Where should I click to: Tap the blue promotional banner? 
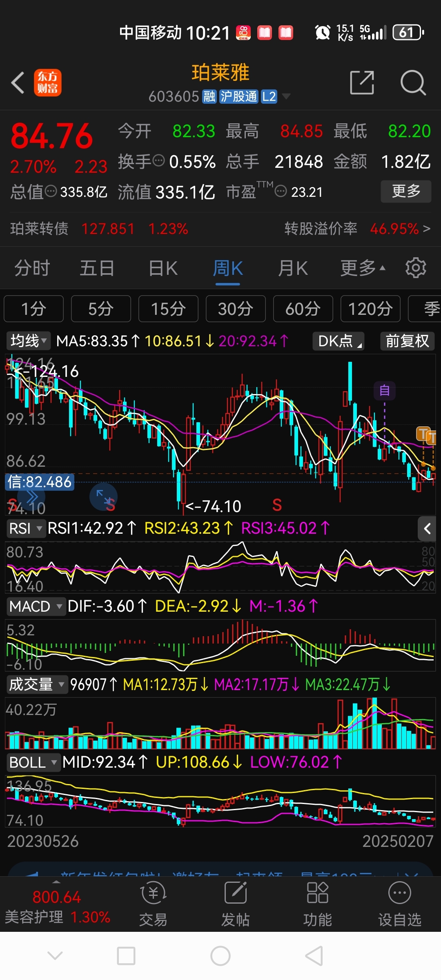click(x=220, y=869)
